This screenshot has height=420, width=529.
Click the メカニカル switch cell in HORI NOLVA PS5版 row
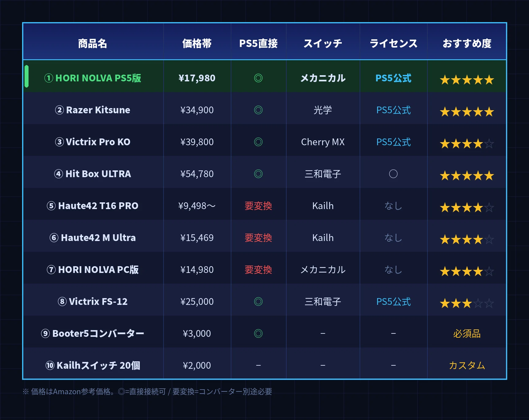tap(323, 78)
